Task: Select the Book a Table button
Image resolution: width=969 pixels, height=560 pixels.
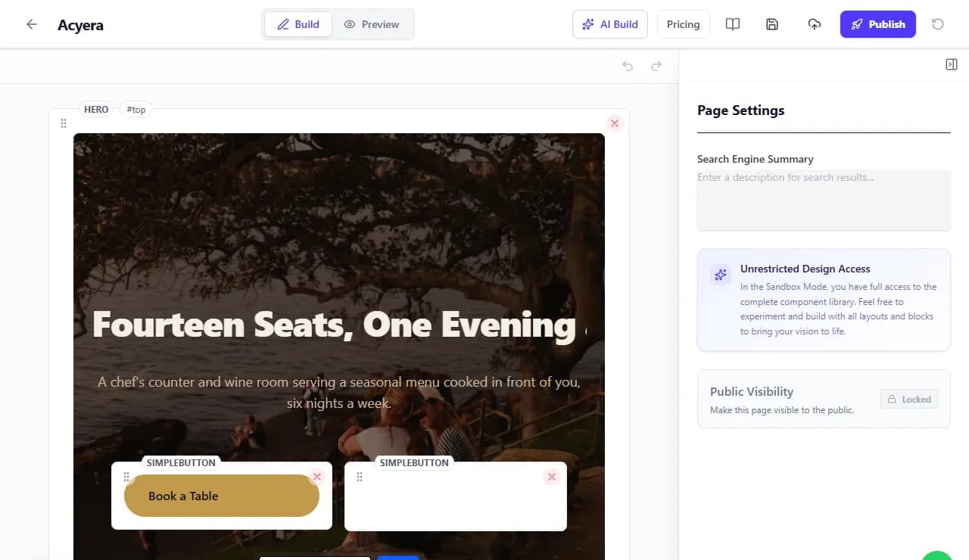Action: (222, 496)
